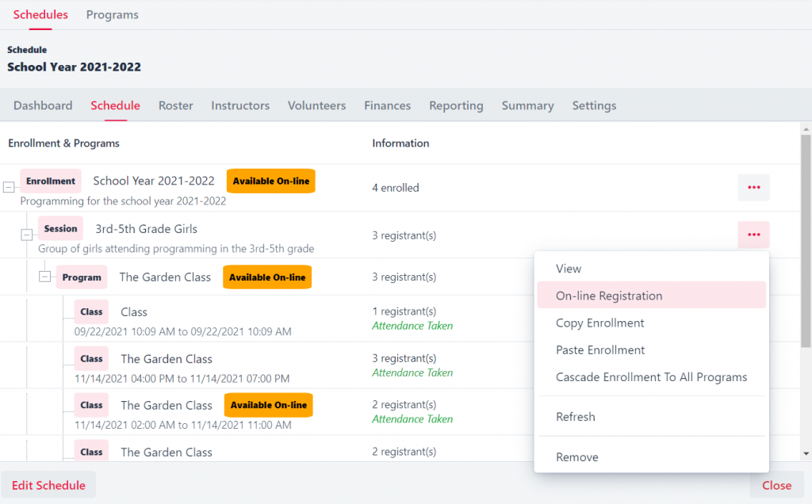
Task: Open the Finances tab
Action: [x=387, y=105]
